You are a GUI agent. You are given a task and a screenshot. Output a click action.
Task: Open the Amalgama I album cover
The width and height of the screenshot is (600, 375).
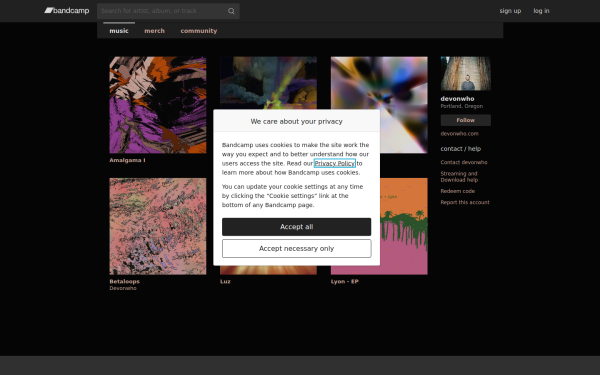click(x=158, y=105)
